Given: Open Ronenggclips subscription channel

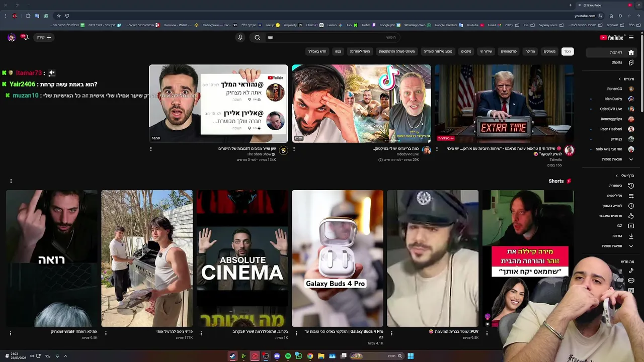Looking at the screenshot, I should (610, 119).
